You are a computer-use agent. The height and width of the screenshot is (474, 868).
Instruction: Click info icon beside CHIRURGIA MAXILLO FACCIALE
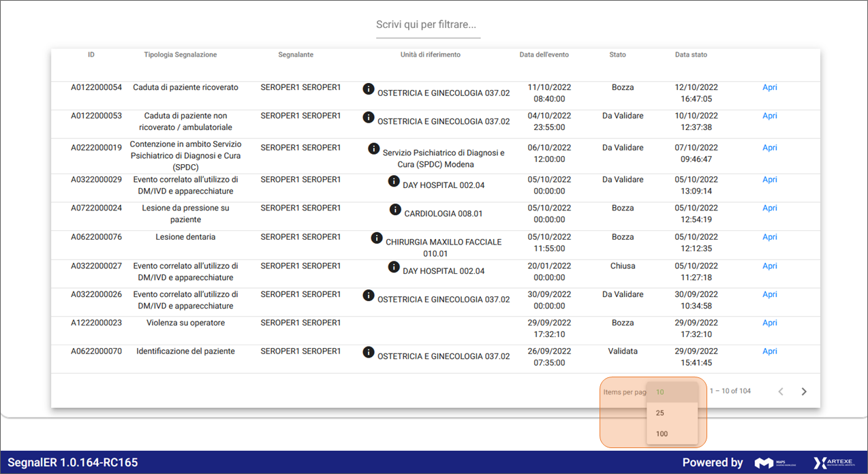pyautogui.click(x=377, y=238)
